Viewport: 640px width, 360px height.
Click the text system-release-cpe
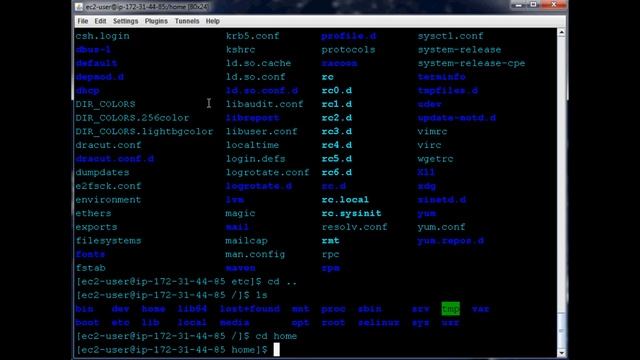coord(471,63)
